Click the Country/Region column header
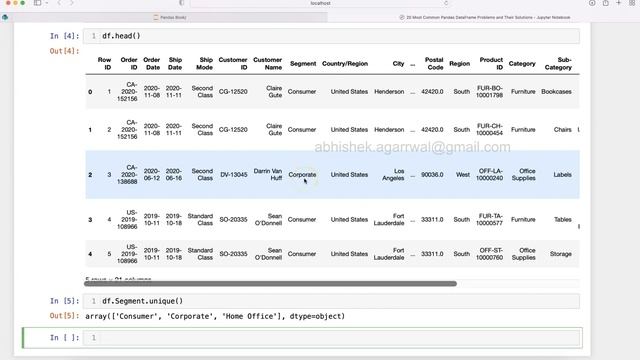This screenshot has width=640, height=360. 345,64
